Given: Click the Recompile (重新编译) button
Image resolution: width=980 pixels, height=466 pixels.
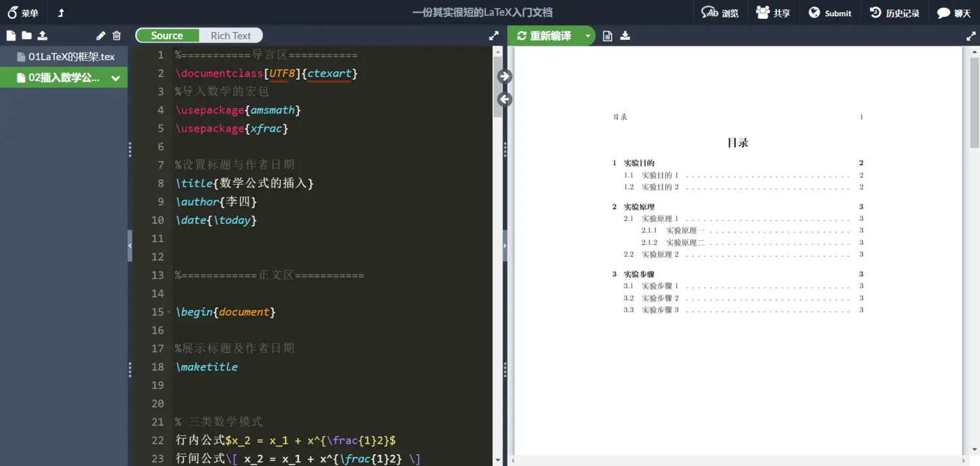Looking at the screenshot, I should 544,36.
